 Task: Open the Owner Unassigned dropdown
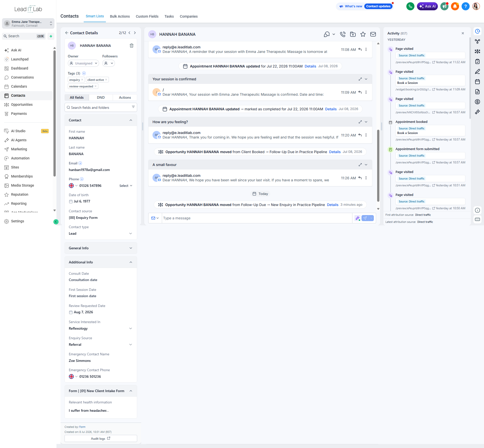click(83, 63)
